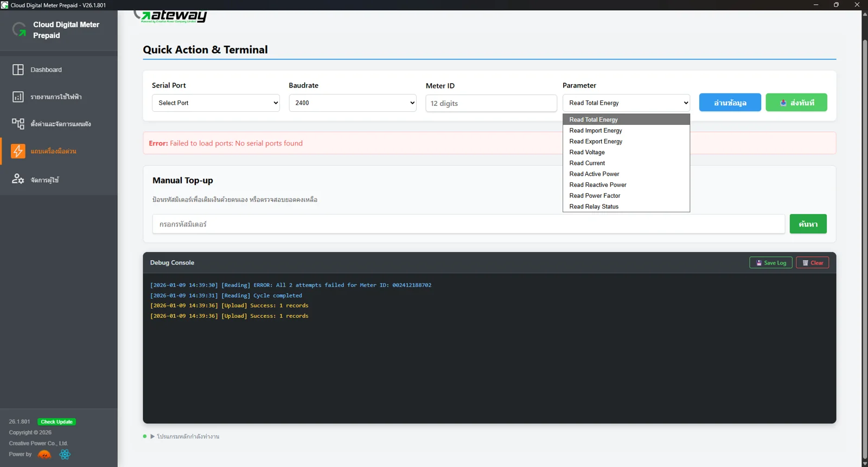Click the Cloud Digital Meter logo icon
Screen dimensions: 868x467
20,29
